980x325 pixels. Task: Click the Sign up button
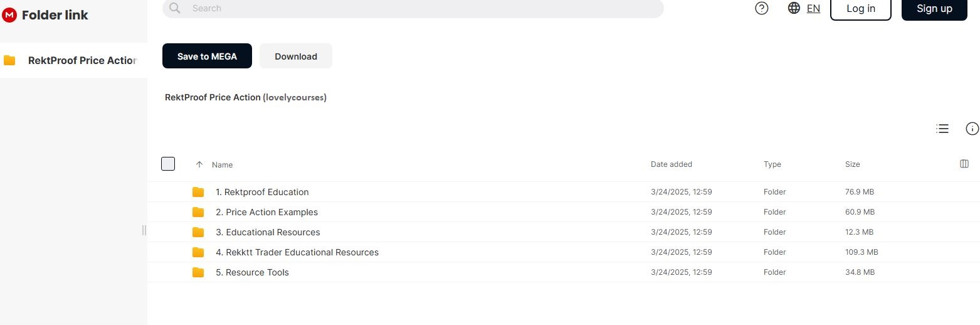pyautogui.click(x=934, y=9)
